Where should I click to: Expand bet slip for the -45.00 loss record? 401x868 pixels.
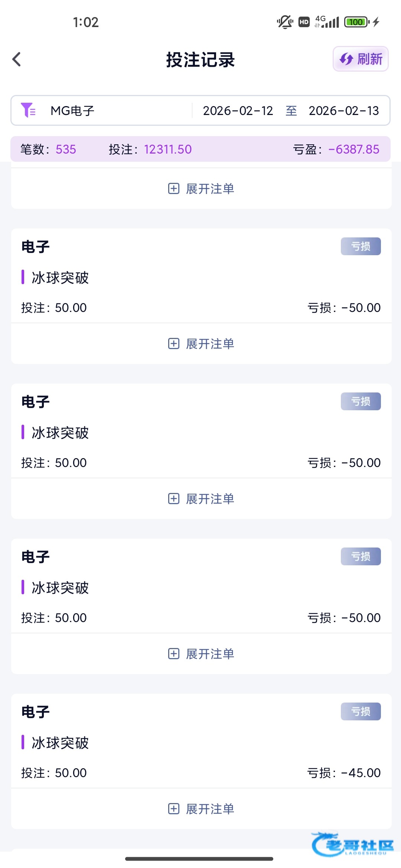(x=201, y=809)
